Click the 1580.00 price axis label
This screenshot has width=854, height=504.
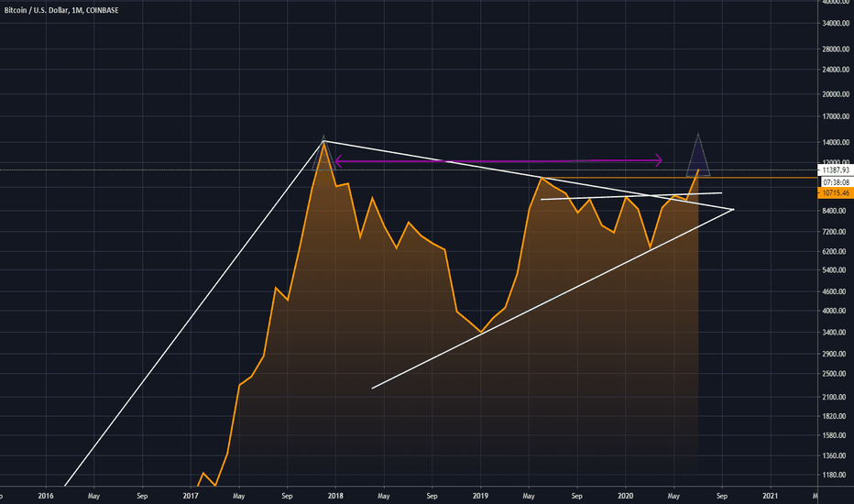pos(835,435)
